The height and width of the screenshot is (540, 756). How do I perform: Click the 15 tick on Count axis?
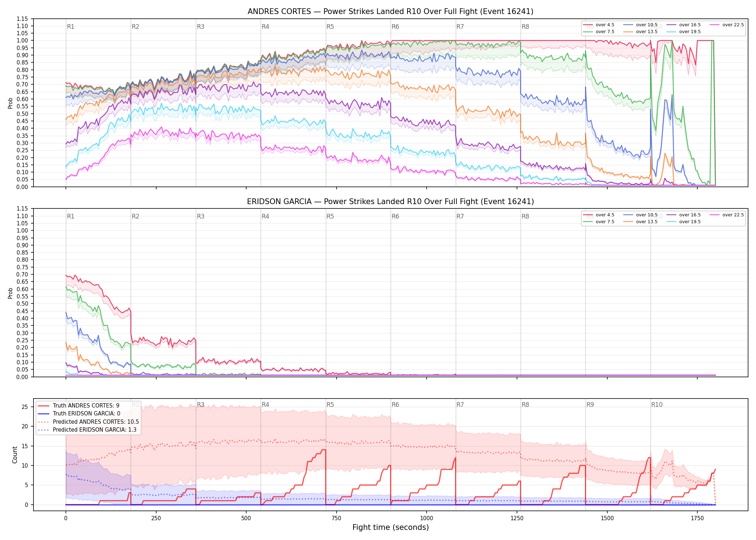[24, 446]
